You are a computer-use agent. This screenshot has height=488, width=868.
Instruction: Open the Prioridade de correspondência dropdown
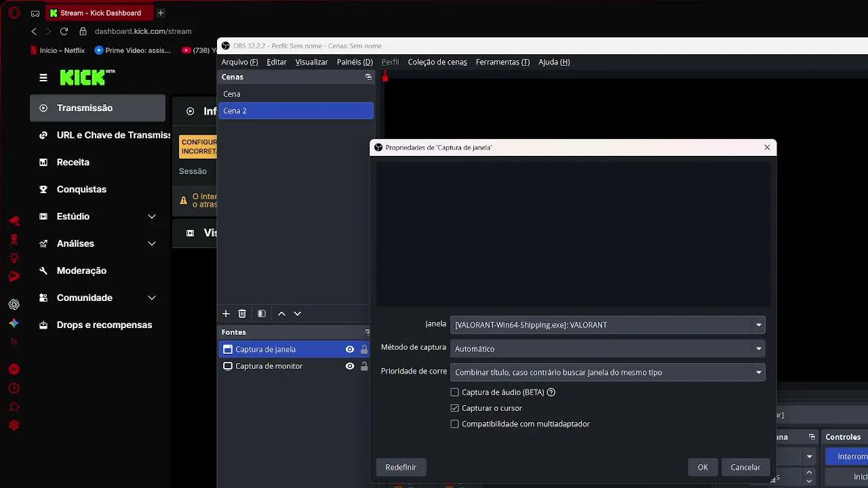[608, 372]
